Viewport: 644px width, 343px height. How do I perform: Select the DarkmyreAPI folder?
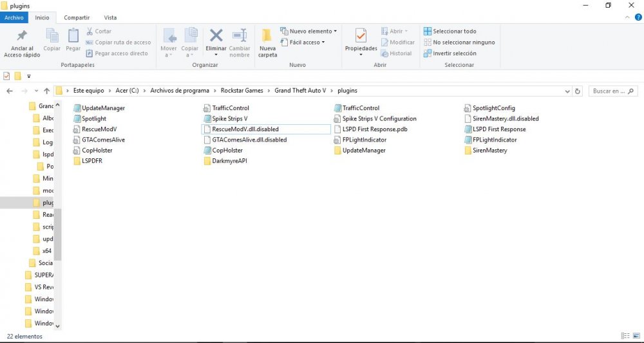pos(225,161)
